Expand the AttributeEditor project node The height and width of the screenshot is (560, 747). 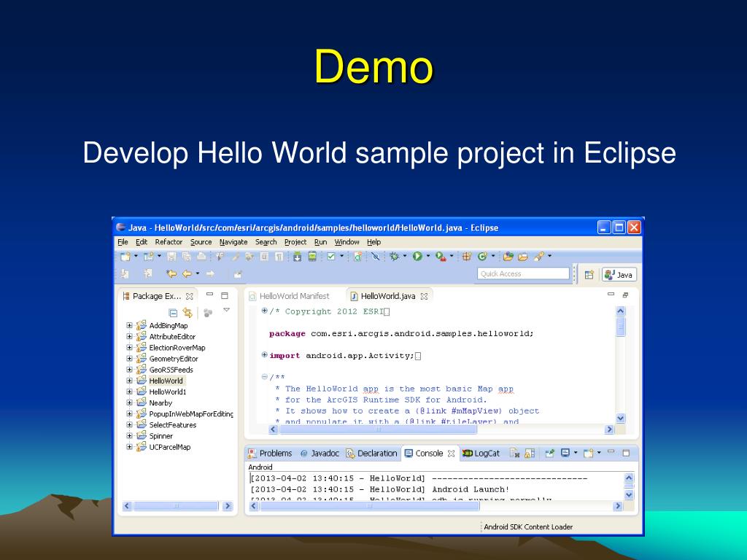click(x=129, y=337)
